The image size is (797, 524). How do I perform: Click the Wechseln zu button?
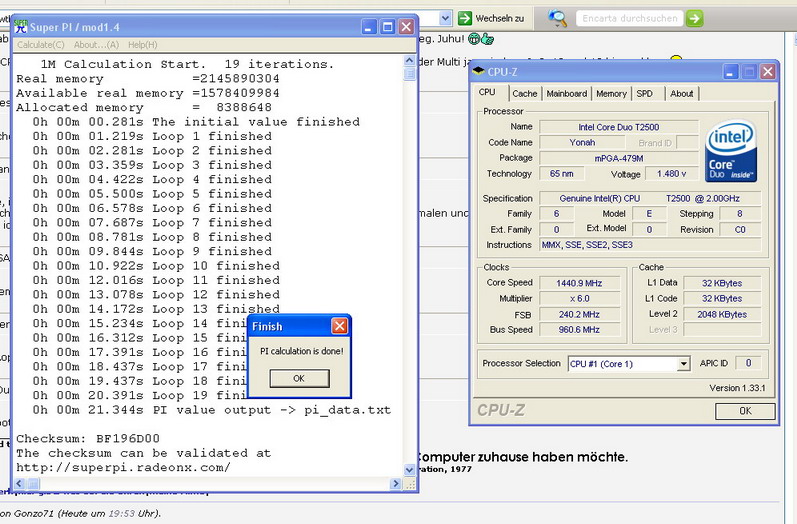coord(491,18)
